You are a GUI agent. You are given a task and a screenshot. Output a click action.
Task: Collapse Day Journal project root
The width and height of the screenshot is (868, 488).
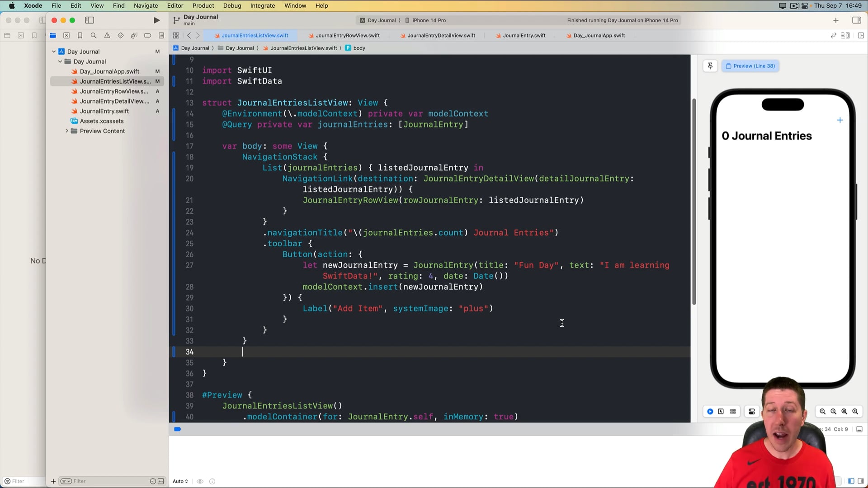[54, 52]
